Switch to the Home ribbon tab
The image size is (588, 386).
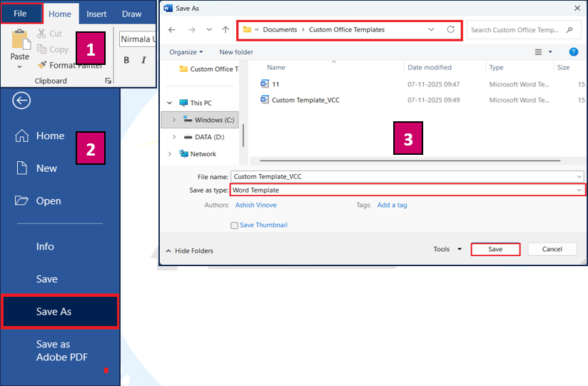click(60, 14)
